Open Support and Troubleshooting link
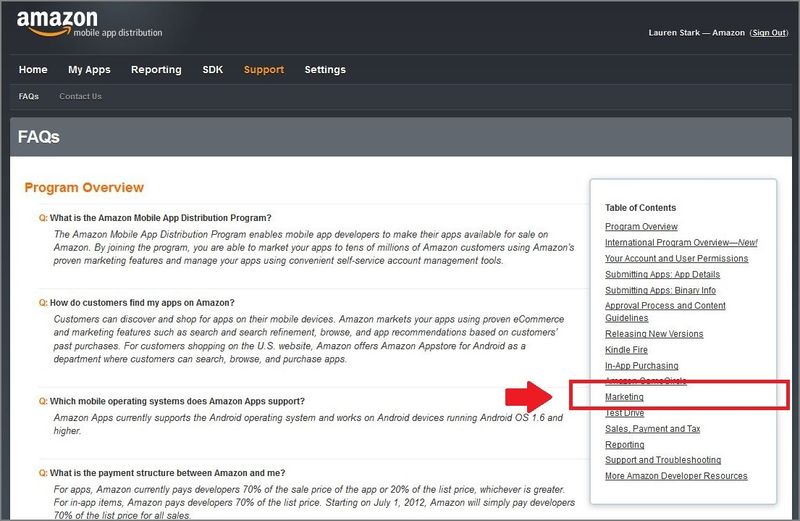This screenshot has height=521, width=800. coord(663,460)
